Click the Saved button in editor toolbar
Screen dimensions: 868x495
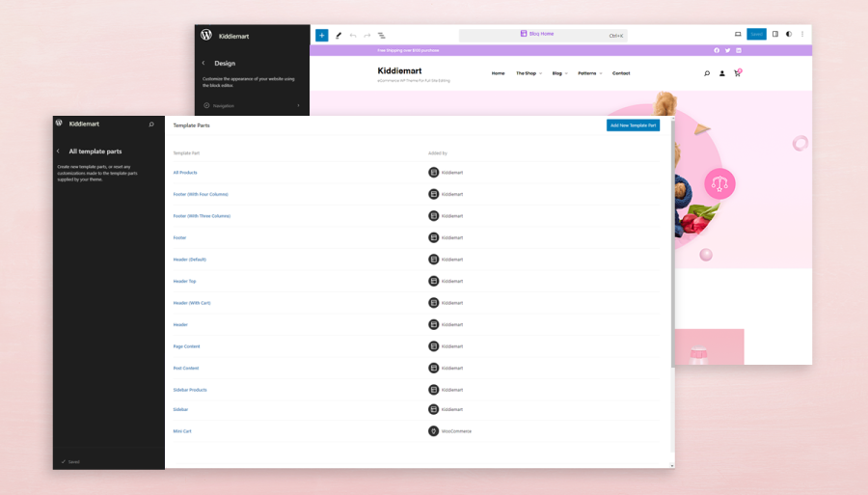pyautogui.click(x=756, y=35)
